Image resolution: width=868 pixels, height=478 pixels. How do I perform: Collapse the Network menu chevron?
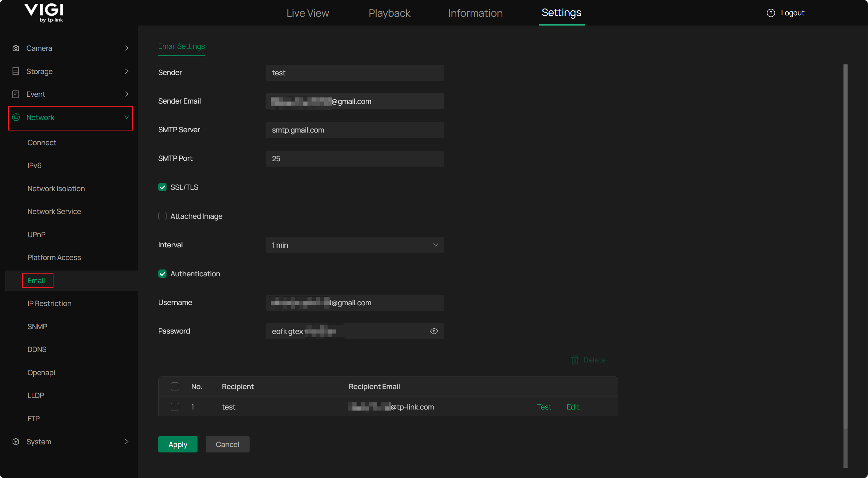tap(127, 117)
